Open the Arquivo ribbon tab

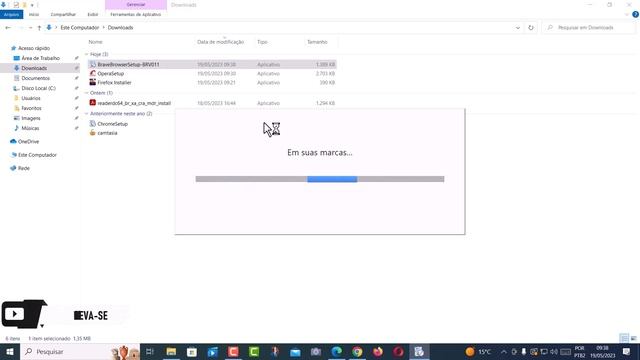pyautogui.click(x=11, y=14)
